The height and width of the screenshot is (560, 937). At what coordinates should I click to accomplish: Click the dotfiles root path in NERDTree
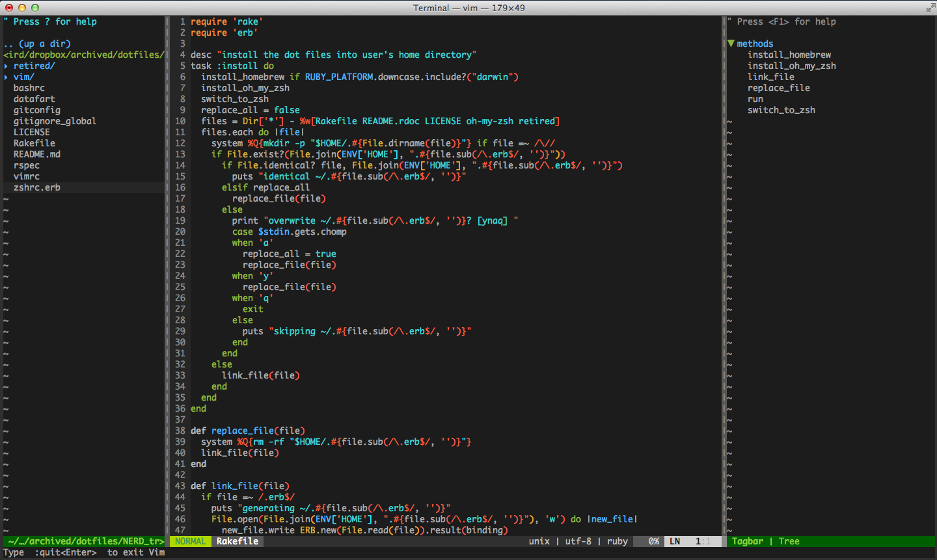coord(84,55)
